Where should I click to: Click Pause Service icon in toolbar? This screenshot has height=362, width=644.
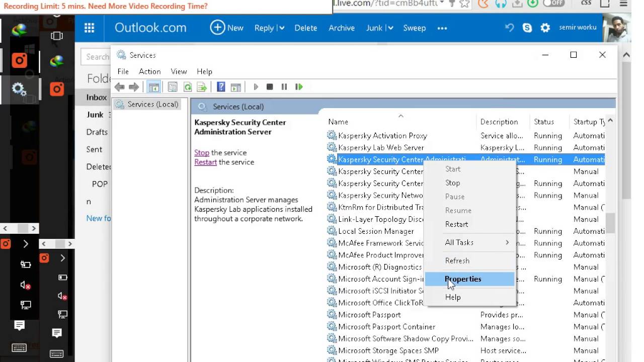284,87
